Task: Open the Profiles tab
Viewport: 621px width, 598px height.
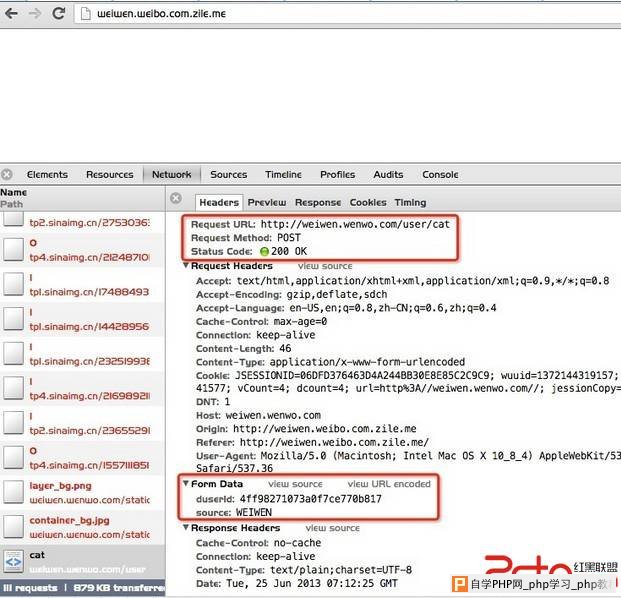Action: (x=337, y=175)
